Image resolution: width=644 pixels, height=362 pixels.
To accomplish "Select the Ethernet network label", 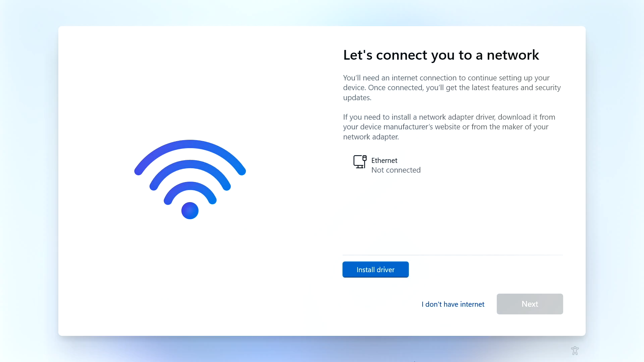I will coord(384,160).
